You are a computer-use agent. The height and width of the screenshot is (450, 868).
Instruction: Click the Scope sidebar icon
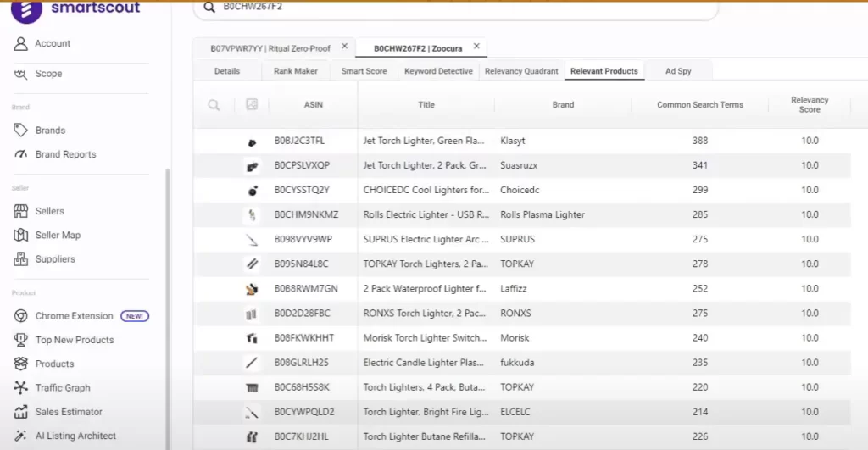coord(20,74)
